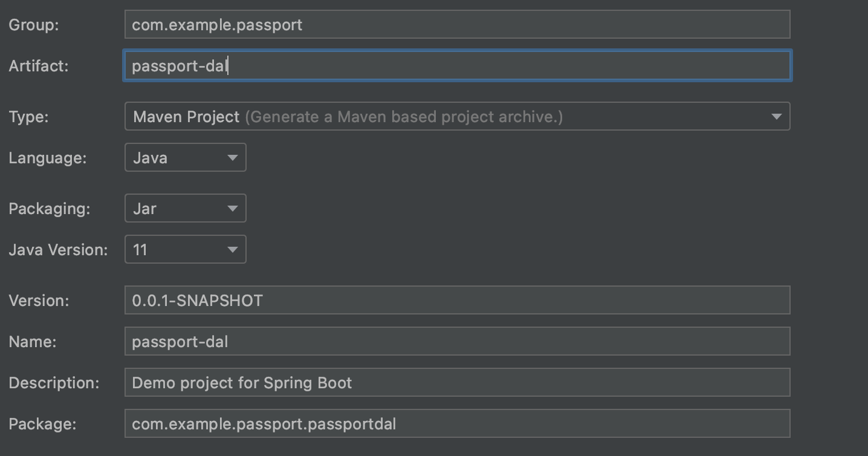868x456 pixels.
Task: Click the "Java Version:" label
Action: click(58, 250)
